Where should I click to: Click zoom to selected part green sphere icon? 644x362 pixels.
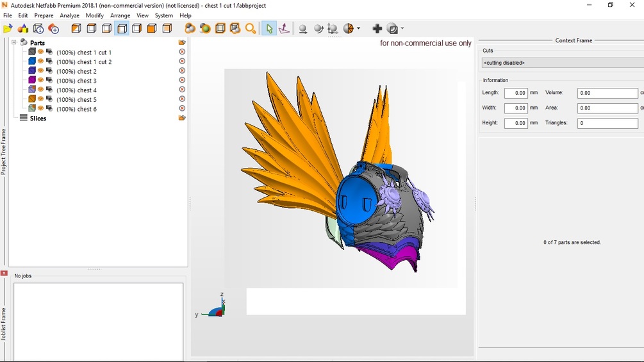point(205,29)
